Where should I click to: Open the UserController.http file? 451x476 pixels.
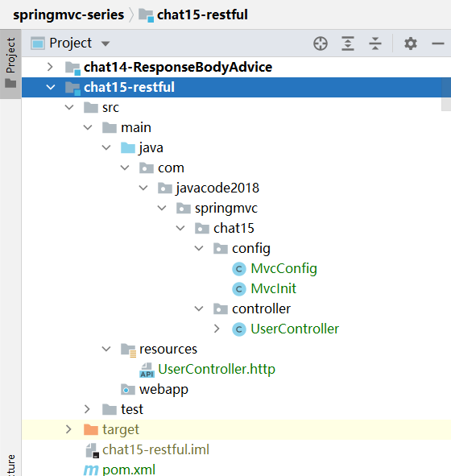coord(217,369)
